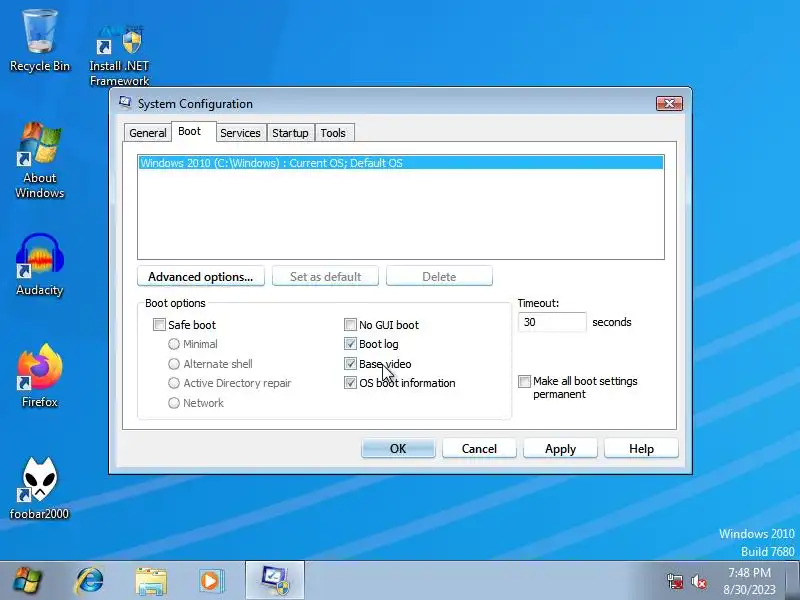Open the Recycle Bin desktop icon
The image size is (800, 600).
pos(40,41)
